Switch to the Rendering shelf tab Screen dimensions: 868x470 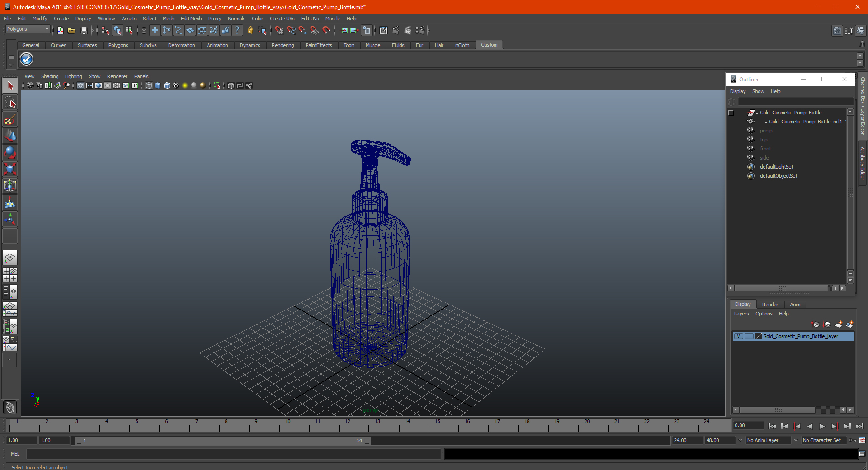tap(283, 45)
